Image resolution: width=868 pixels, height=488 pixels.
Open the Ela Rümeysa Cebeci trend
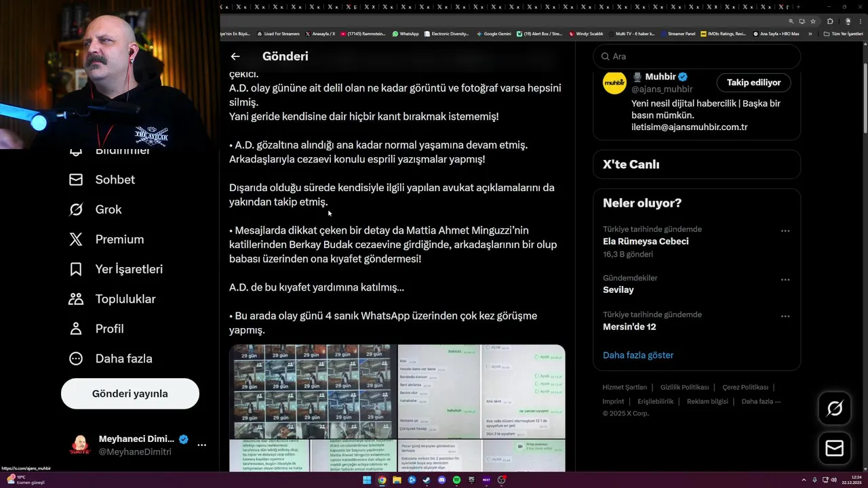coord(646,241)
